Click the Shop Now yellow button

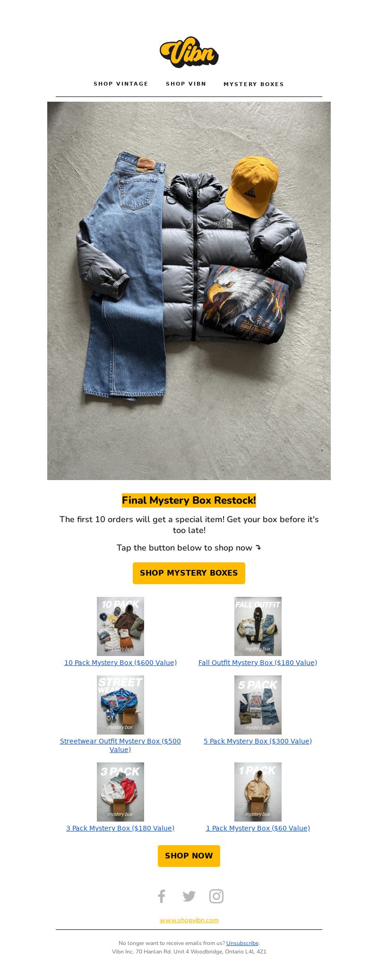(x=189, y=856)
